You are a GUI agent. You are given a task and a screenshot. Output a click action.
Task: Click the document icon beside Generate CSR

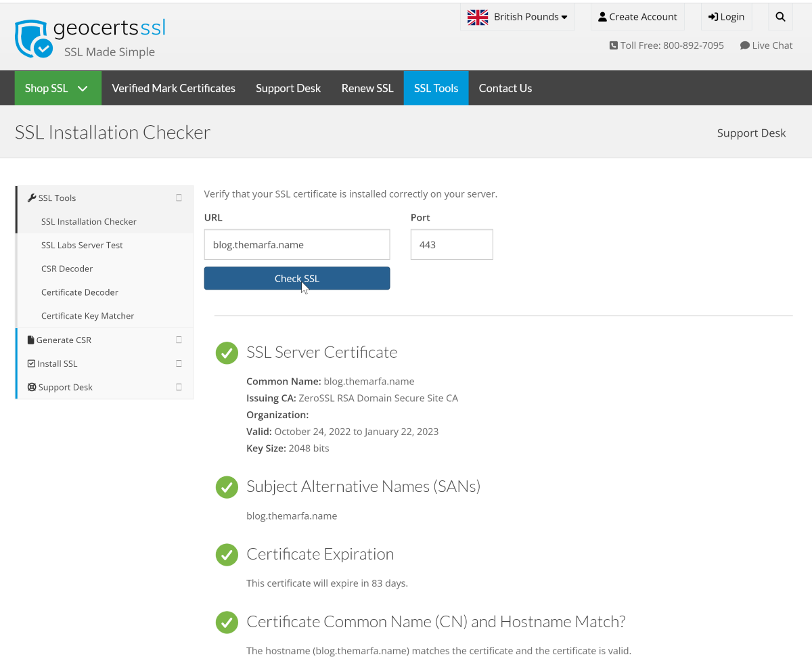click(30, 339)
